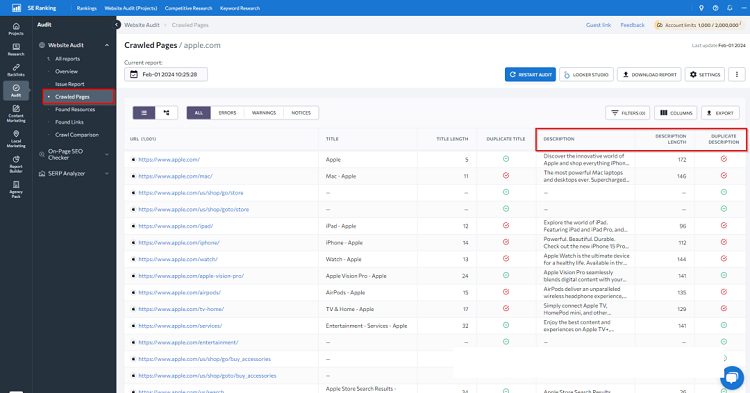The width and height of the screenshot is (750, 393).
Task: Open Issue Report in sidebar
Action: (69, 84)
